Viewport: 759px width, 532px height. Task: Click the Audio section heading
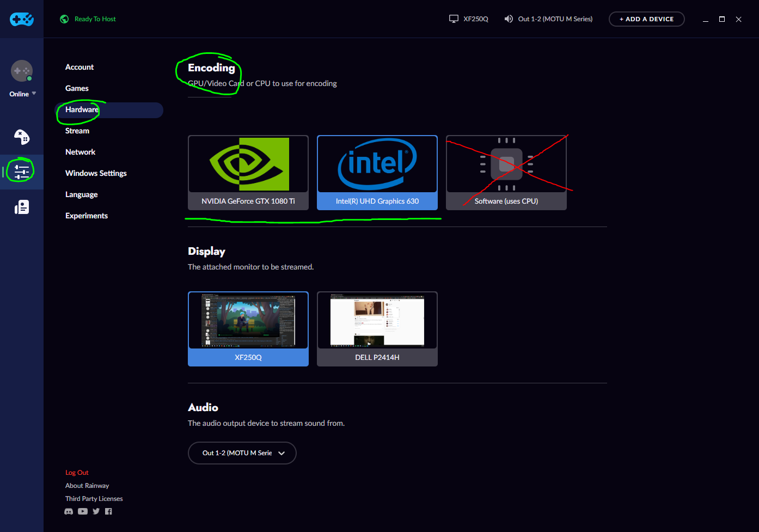click(x=203, y=407)
